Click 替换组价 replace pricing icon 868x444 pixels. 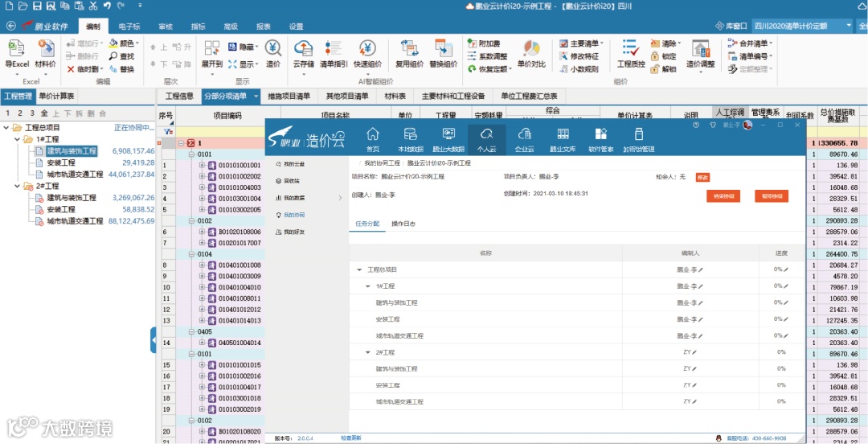[444, 49]
